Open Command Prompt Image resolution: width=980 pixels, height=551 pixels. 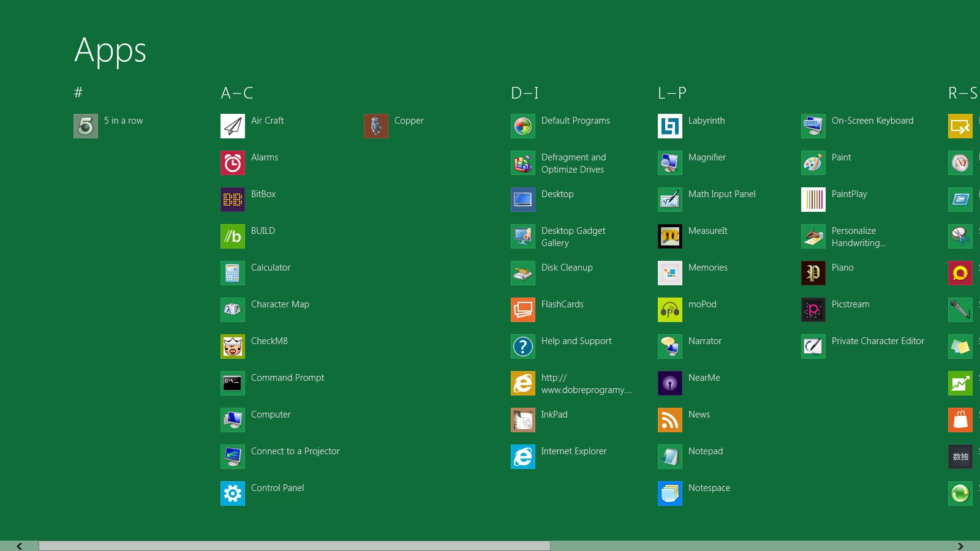(287, 378)
